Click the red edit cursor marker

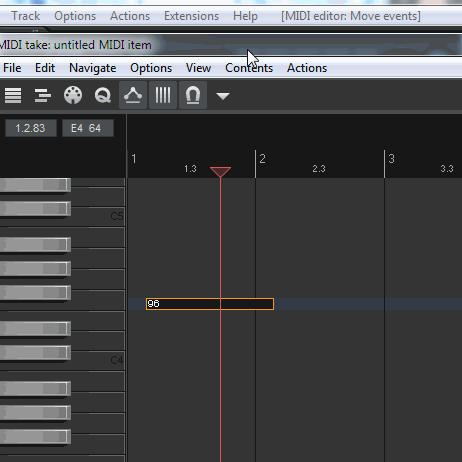[x=220, y=172]
